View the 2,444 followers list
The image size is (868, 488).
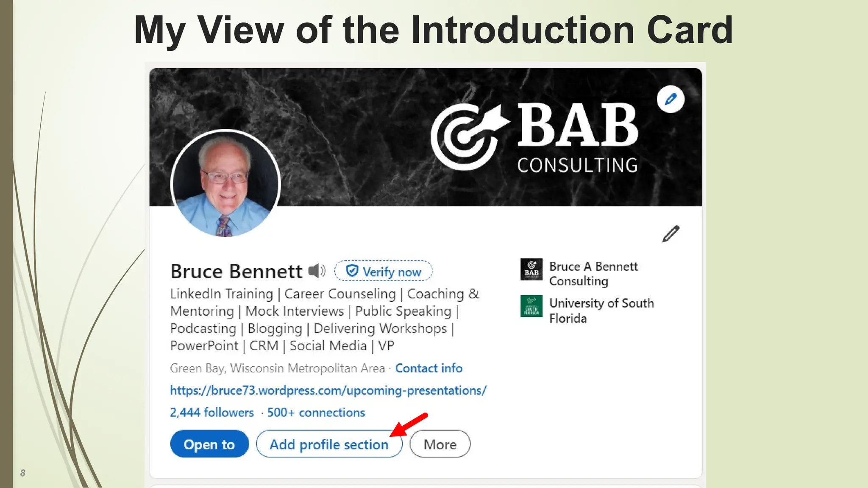pos(212,412)
